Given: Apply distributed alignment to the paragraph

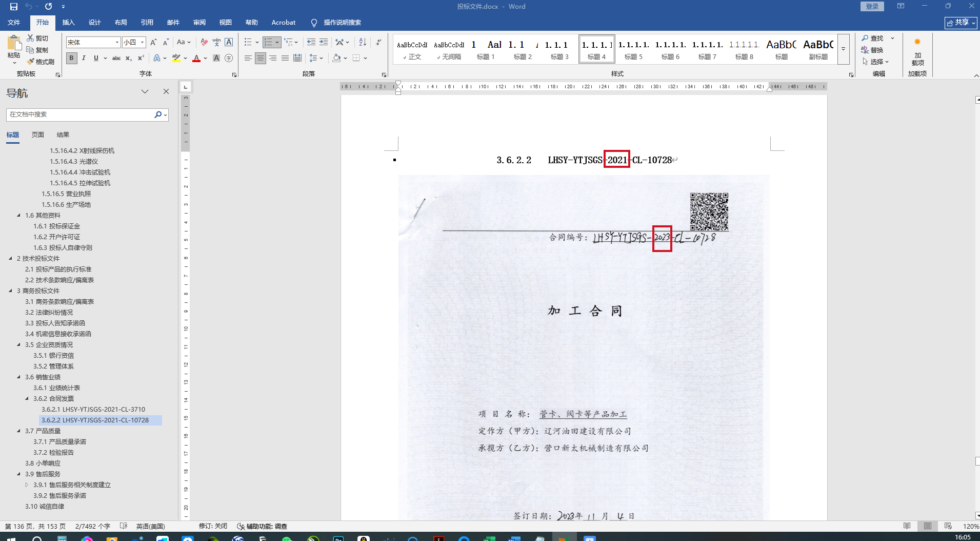Looking at the screenshot, I should point(297,58).
